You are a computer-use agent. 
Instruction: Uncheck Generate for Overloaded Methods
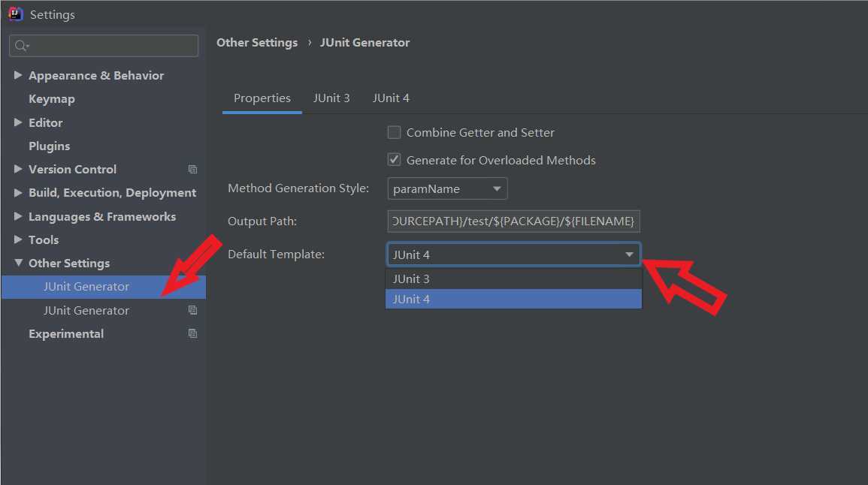(x=394, y=160)
